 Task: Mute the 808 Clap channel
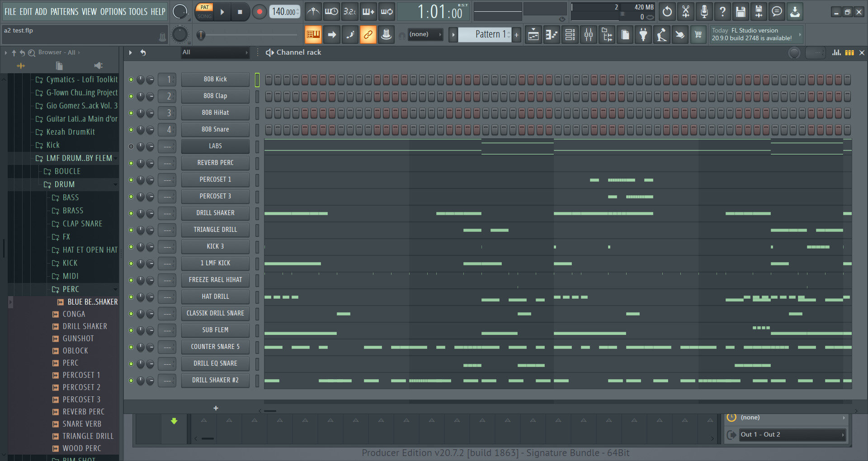[x=131, y=96]
